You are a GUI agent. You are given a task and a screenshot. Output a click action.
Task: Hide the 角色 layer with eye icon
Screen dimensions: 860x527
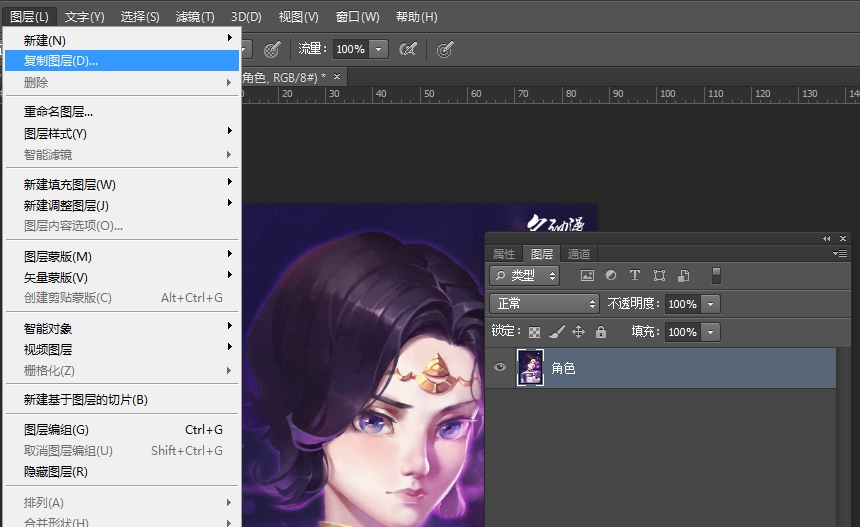coord(500,368)
